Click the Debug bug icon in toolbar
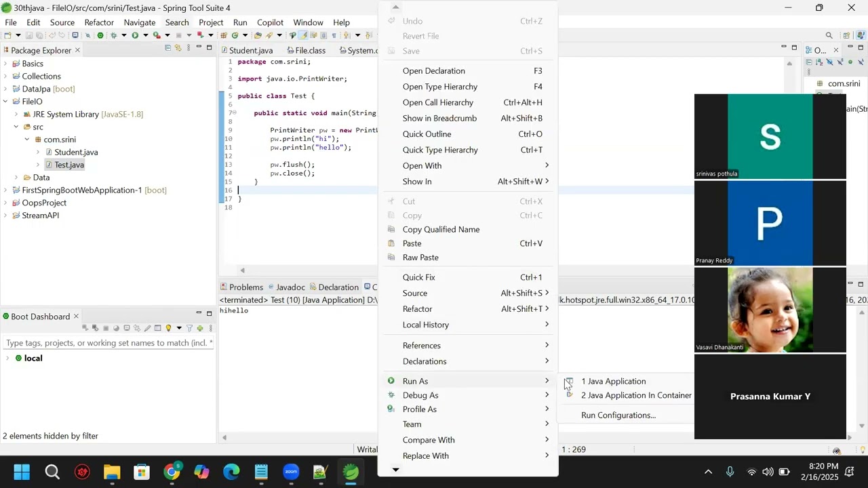868x488 pixels. 113,35
